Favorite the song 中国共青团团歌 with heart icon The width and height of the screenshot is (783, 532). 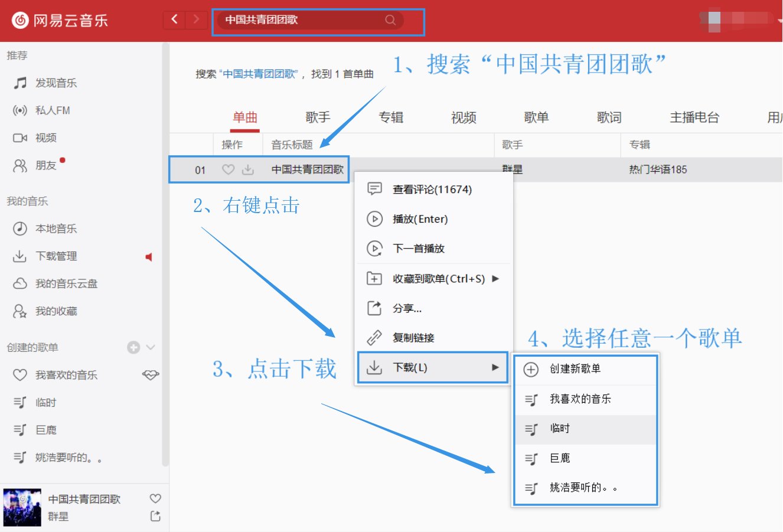[228, 169]
